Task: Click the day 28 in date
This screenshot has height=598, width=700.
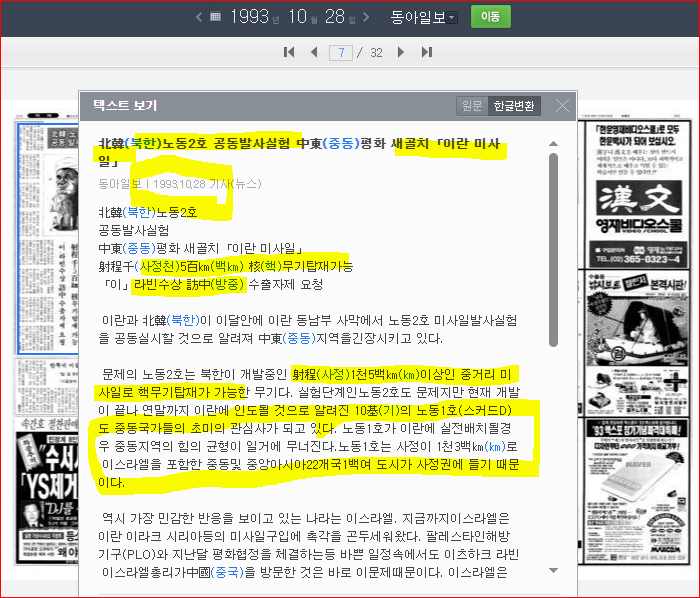Action: pos(335,17)
